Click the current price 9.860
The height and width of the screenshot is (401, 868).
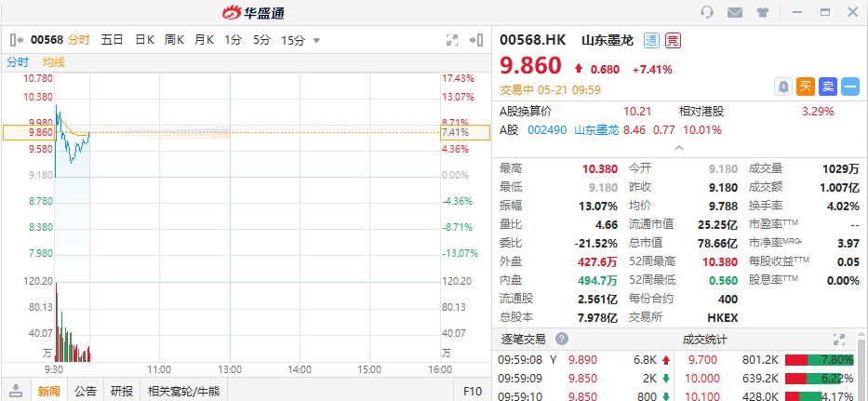531,65
